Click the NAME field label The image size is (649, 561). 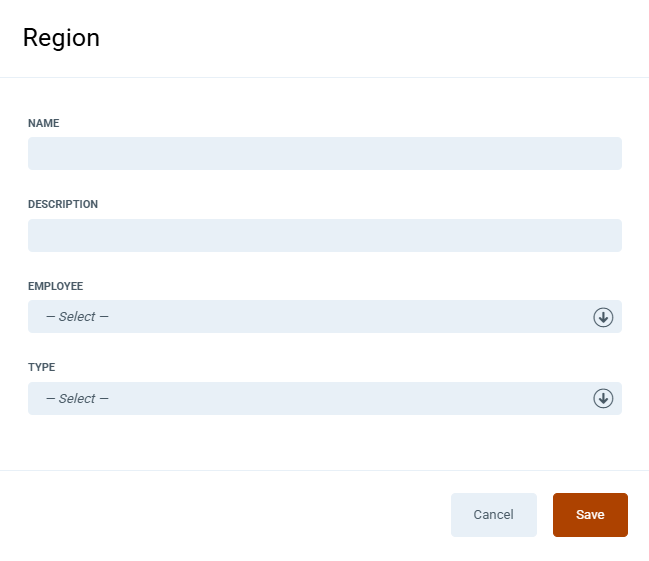click(44, 123)
